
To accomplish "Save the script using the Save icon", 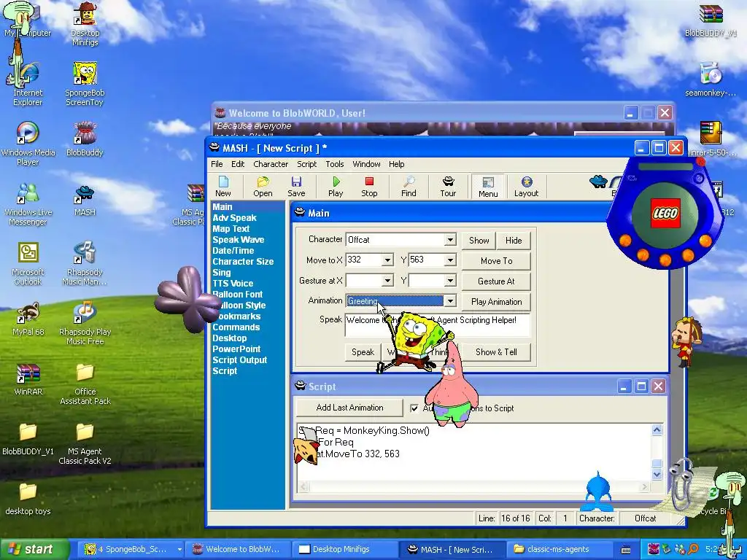I will click(296, 186).
